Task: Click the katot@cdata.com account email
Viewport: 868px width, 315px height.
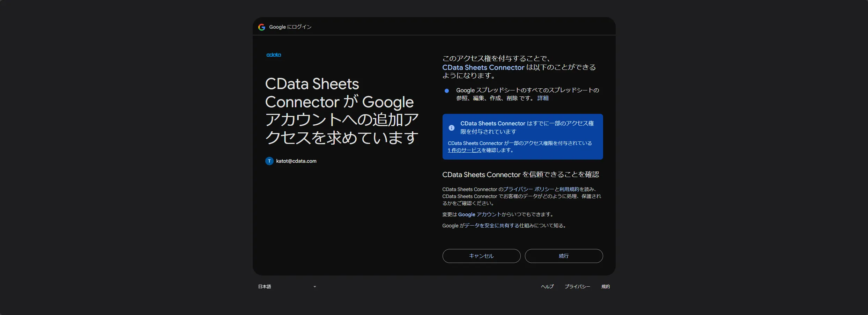Action: point(296,161)
